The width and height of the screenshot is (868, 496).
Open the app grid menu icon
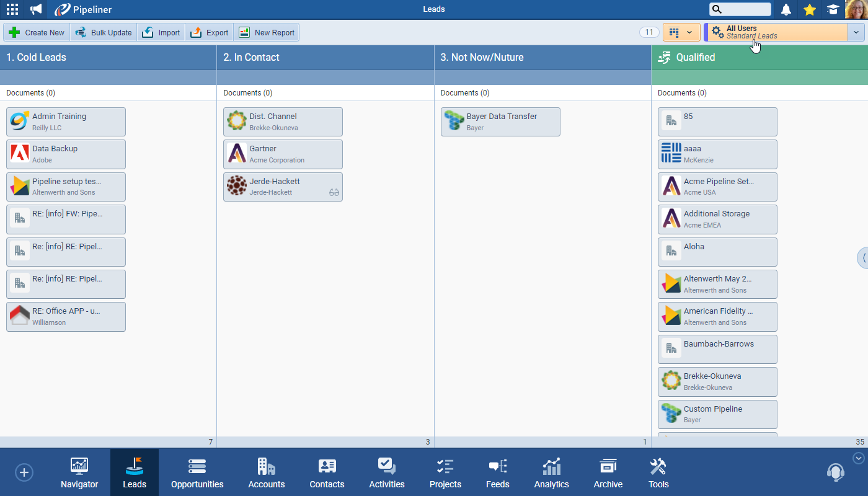(12, 9)
